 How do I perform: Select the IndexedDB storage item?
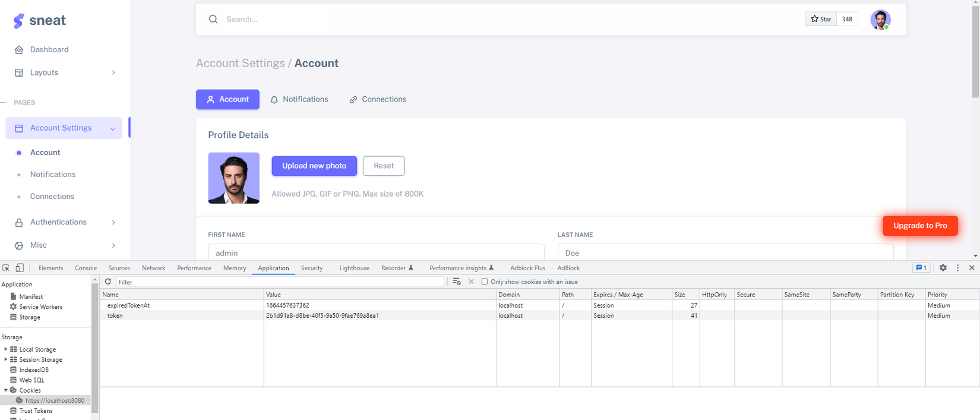[x=34, y=370]
